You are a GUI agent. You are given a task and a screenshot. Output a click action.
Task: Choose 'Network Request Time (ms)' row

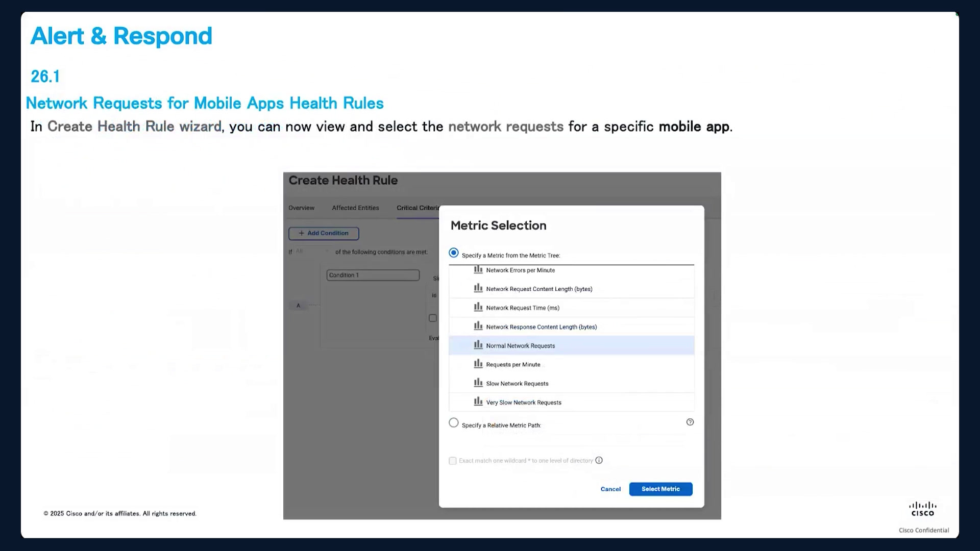click(x=572, y=308)
